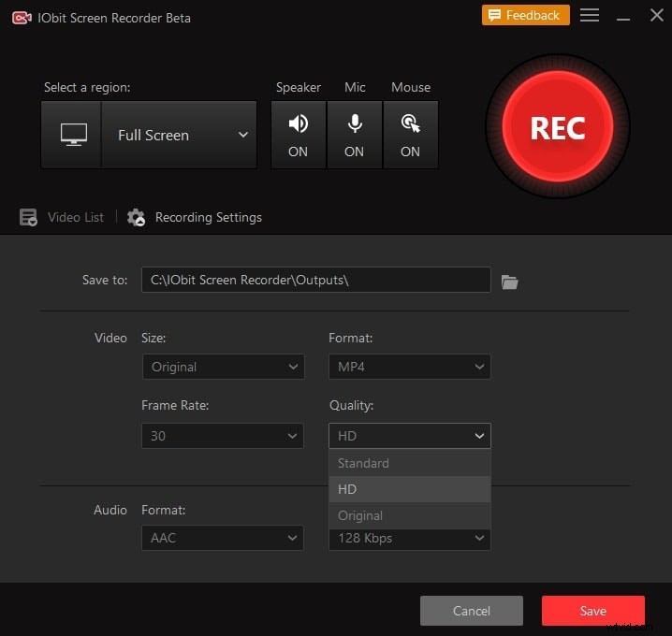Click the monitor icon for region selection
Screen dimensions: 672x636
tap(73, 135)
